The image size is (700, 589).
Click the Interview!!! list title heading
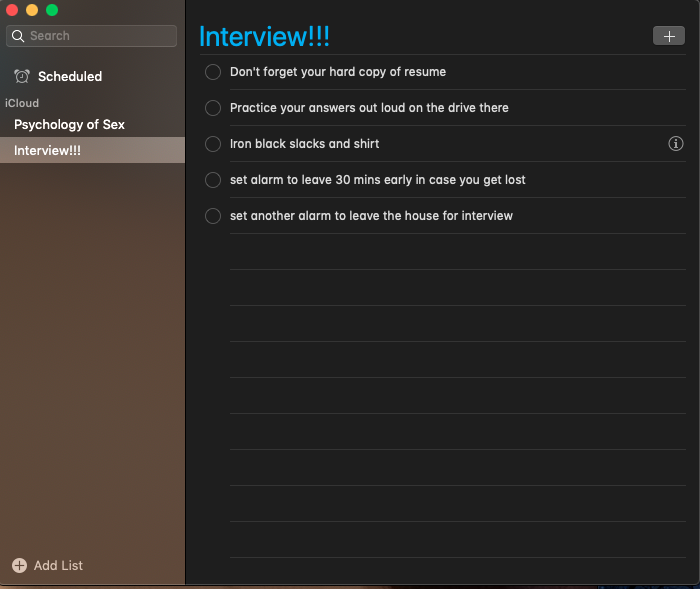pos(264,37)
